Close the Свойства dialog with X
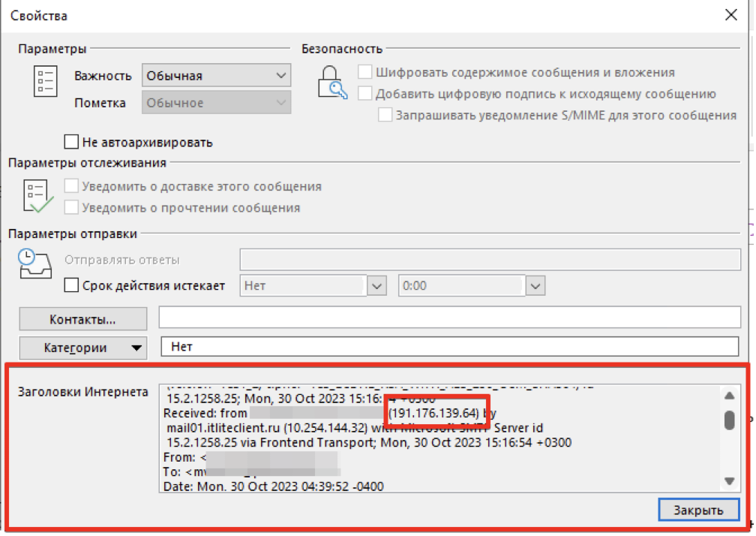The image size is (756, 536). pyautogui.click(x=730, y=15)
